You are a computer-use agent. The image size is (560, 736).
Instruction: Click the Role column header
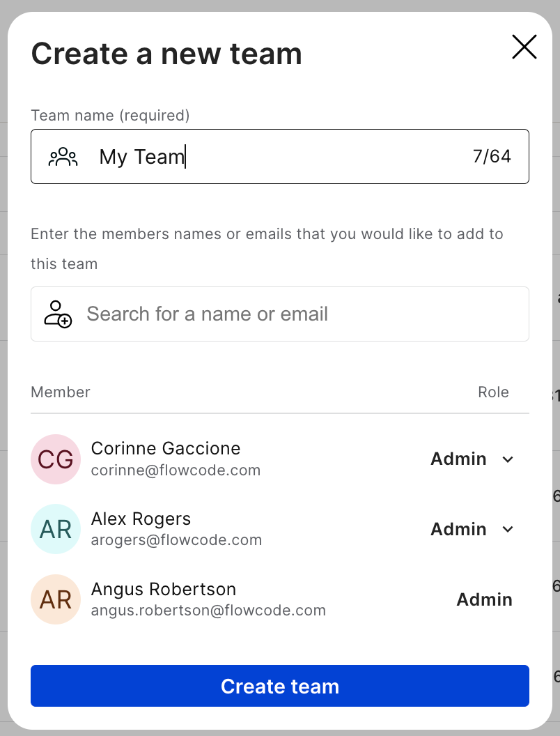click(x=493, y=392)
